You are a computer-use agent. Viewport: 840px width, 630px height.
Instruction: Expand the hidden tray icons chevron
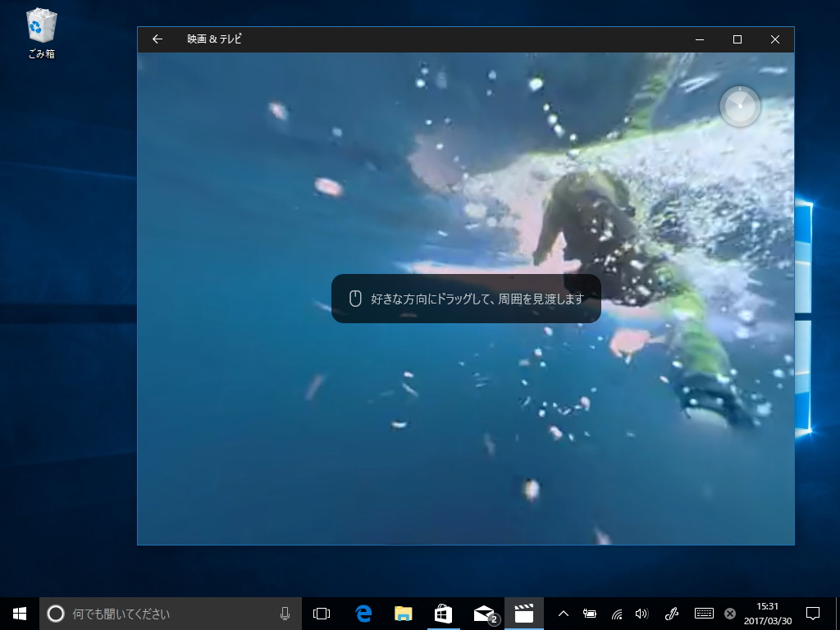click(x=563, y=614)
